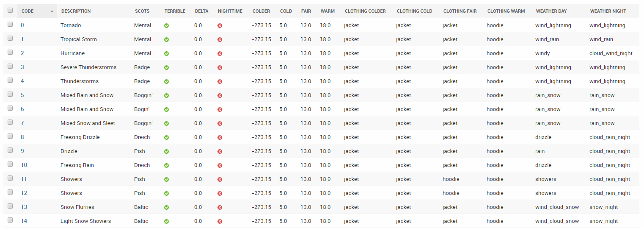
Task: Select checkbox for Freezing Drizzle row
Action: click(10, 136)
